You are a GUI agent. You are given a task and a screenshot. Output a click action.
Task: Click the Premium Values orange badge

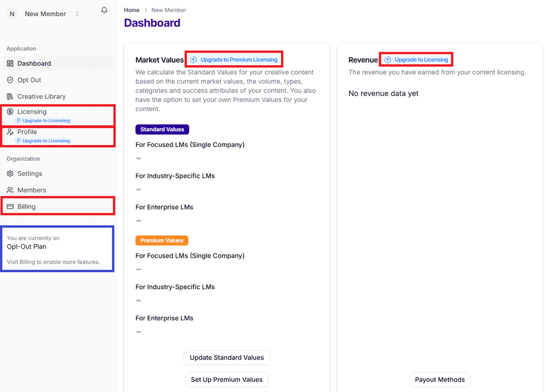point(162,240)
